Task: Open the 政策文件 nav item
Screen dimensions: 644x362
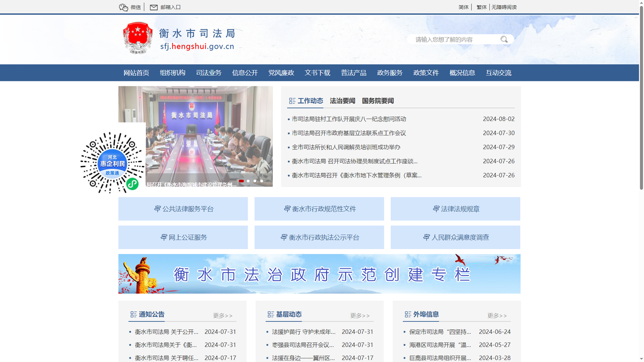Action: (426, 73)
